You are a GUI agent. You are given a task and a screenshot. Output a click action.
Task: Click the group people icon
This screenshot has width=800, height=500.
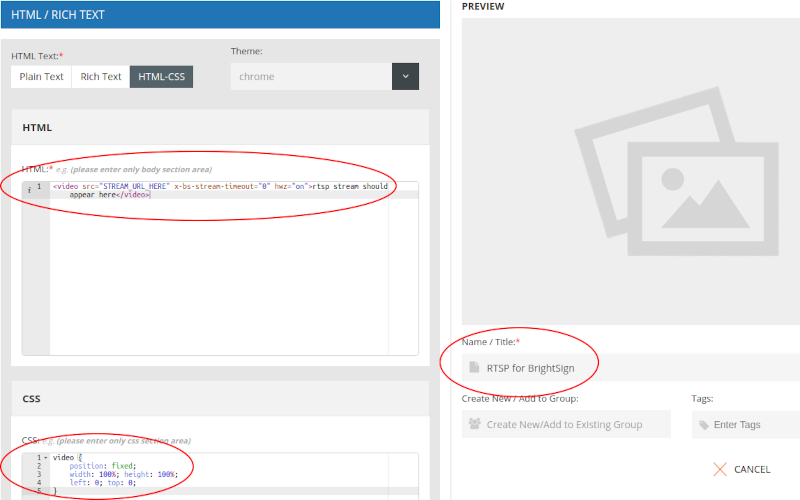[474, 423]
